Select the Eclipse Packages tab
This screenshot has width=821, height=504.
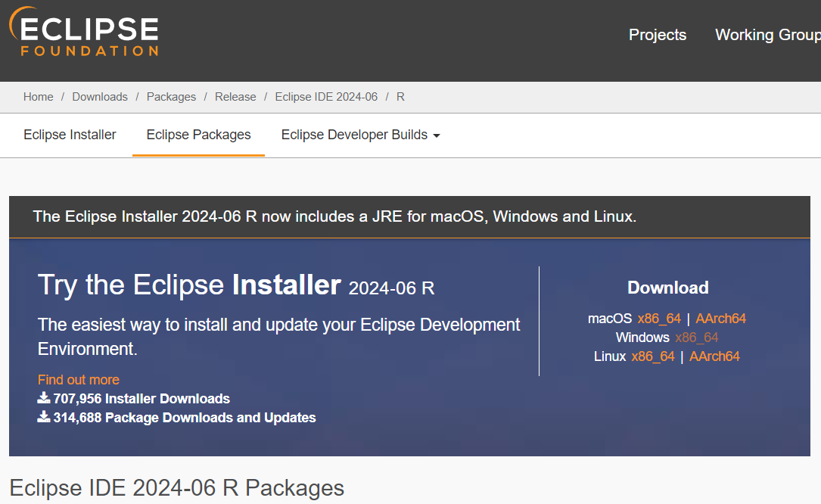click(198, 134)
